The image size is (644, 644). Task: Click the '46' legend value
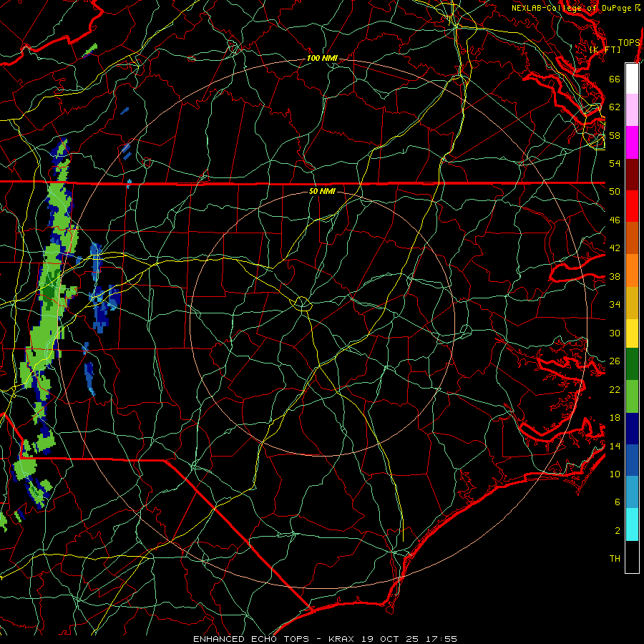[x=615, y=220]
